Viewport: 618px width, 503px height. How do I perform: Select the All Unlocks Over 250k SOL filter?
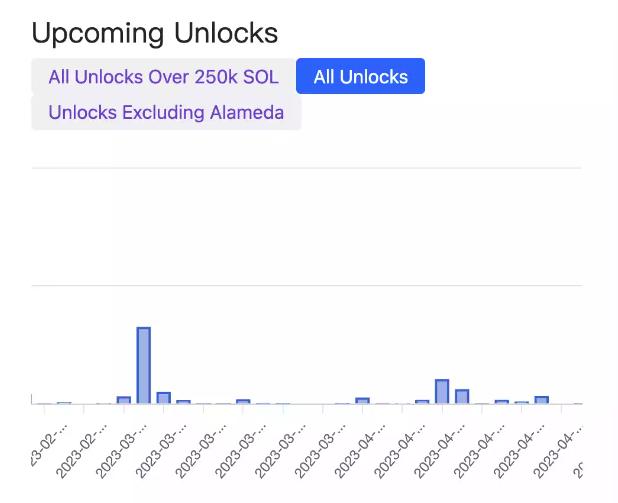(x=163, y=77)
